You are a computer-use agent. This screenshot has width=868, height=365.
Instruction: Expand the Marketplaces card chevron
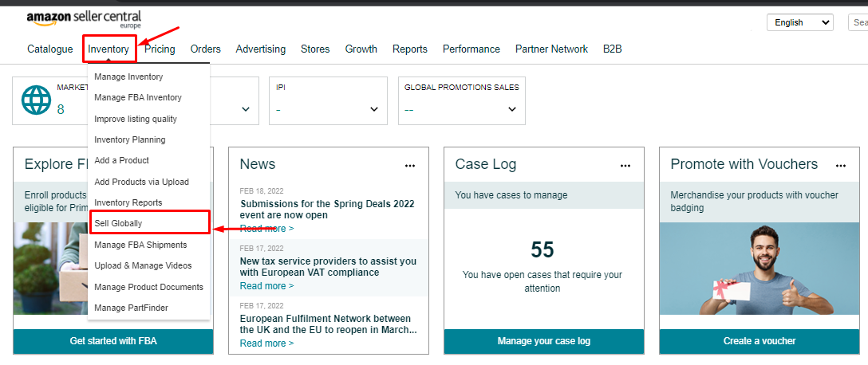[x=246, y=109]
